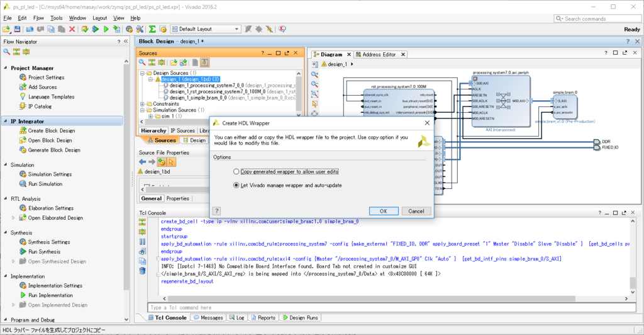Collapse Flow Navigator with double-arrow icon
644x335 pixels.
(x=126, y=42)
